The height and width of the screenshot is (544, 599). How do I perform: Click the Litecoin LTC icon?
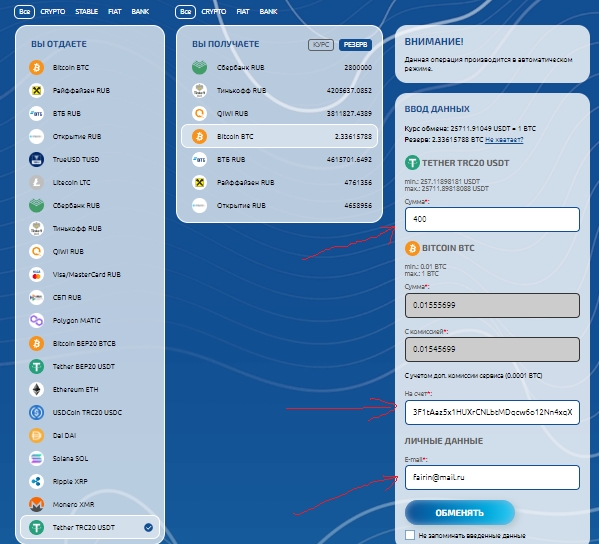(x=37, y=182)
